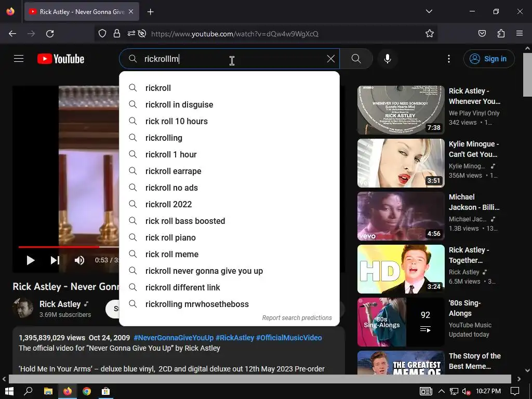Screen dimensions: 532x399
Task: Skip to the next video
Action: 55,260
